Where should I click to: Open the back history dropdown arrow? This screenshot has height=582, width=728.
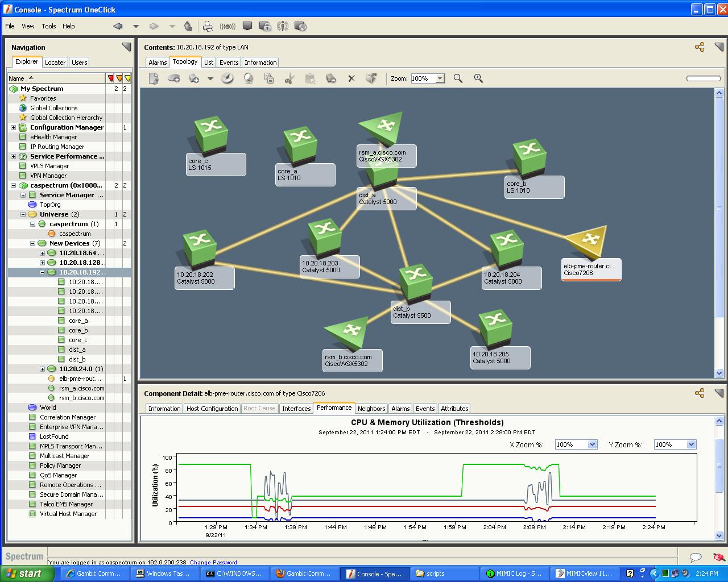tap(136, 26)
